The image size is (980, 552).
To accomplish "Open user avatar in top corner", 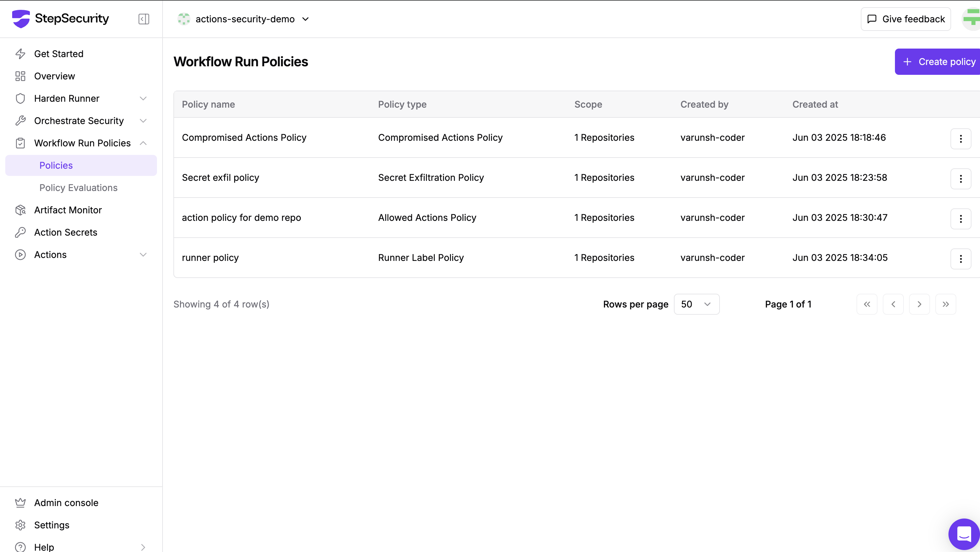I will click(x=972, y=19).
